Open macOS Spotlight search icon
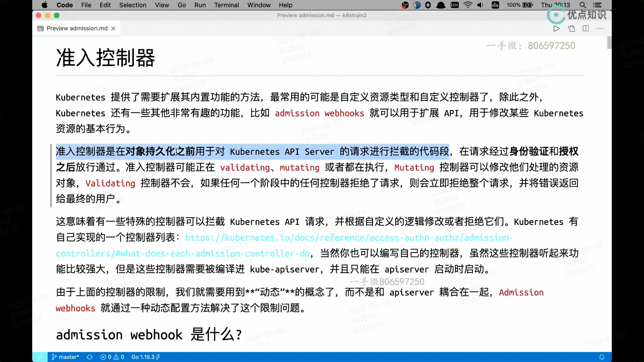 pyautogui.click(x=583, y=5)
